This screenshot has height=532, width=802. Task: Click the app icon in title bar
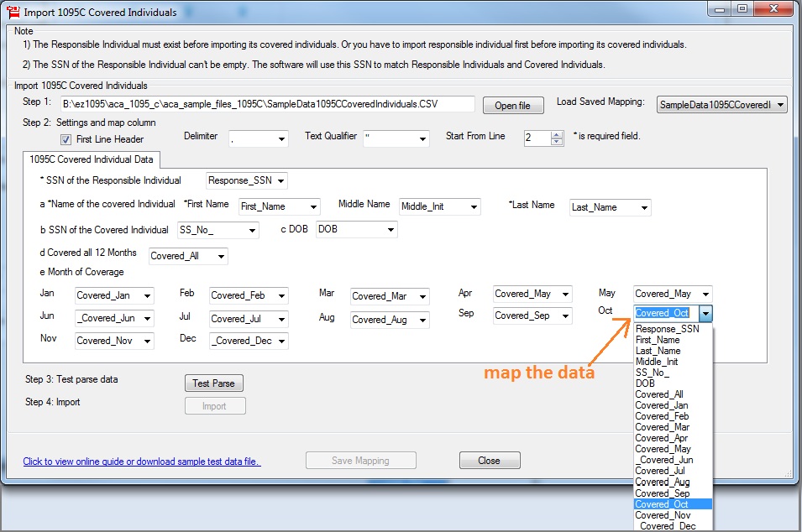13,13
